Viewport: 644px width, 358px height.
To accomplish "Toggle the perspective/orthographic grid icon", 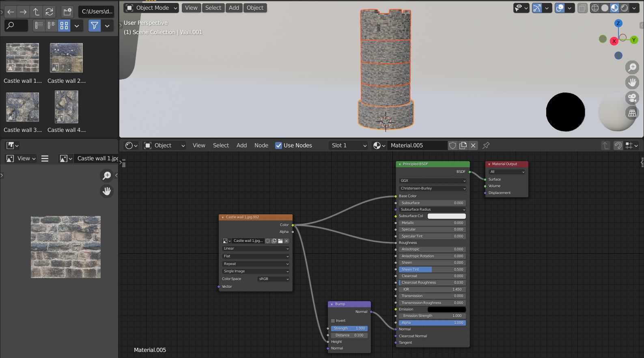I will coord(632,113).
